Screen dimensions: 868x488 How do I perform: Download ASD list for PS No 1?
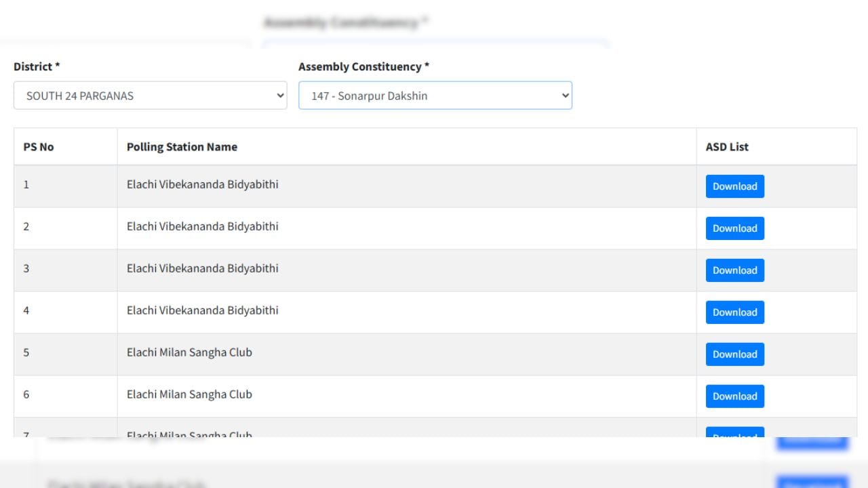[734, 186]
